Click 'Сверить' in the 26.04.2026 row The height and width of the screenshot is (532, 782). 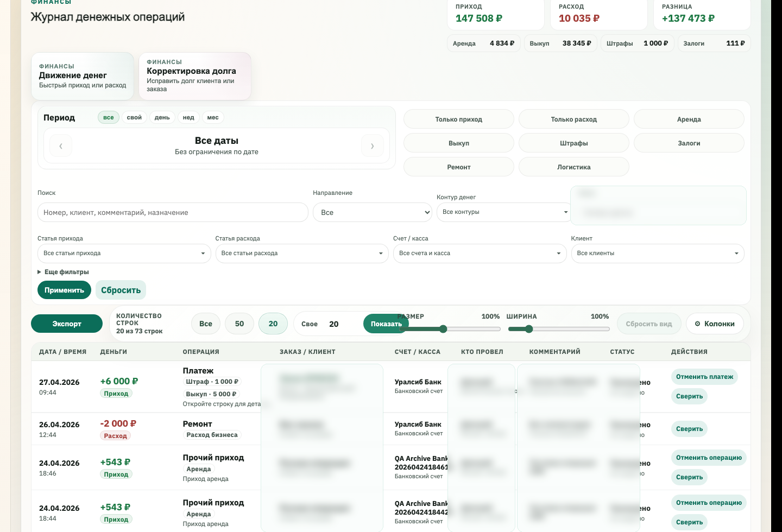tap(689, 429)
